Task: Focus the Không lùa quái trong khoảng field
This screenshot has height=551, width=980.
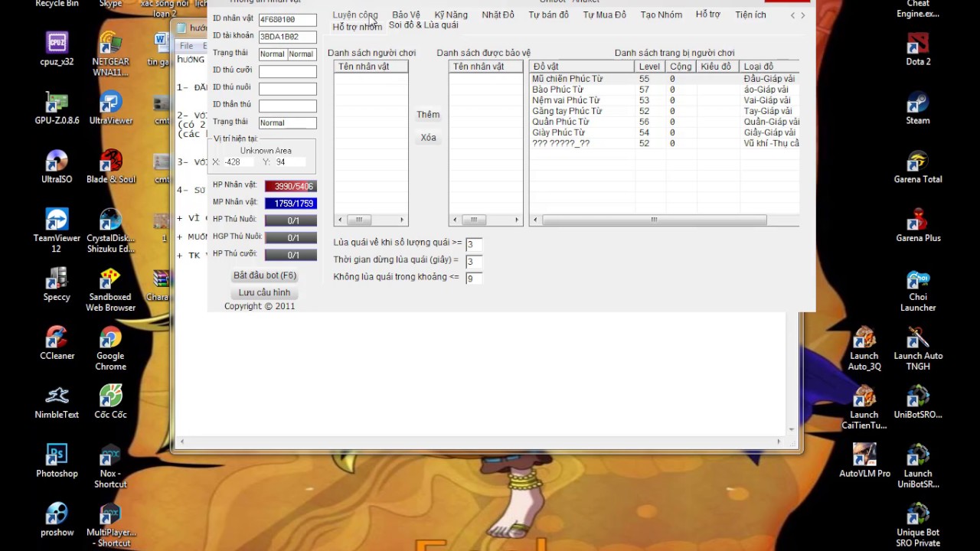Action: (x=474, y=278)
